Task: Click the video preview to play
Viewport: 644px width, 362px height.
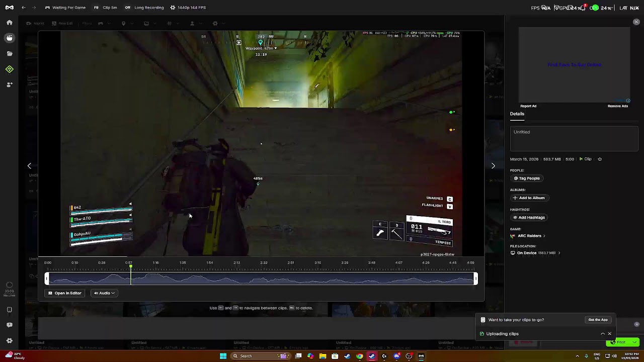Action: pyautogui.click(x=261, y=144)
